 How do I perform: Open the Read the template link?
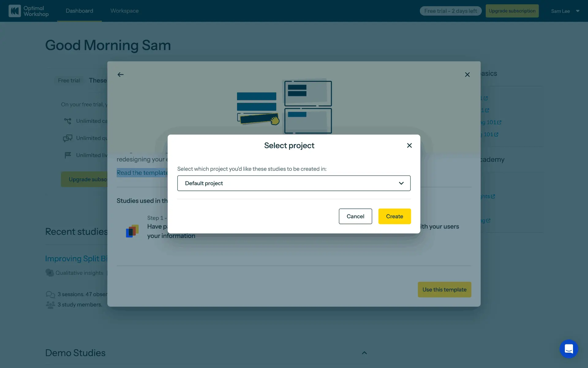tap(142, 173)
